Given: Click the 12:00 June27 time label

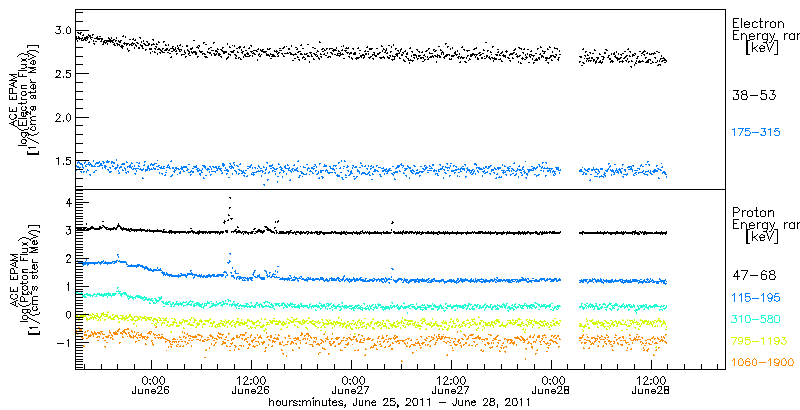Looking at the screenshot, I should (451, 386).
